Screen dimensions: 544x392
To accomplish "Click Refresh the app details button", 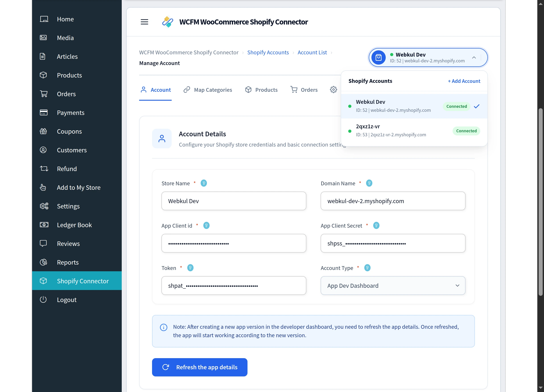I will tap(200, 367).
